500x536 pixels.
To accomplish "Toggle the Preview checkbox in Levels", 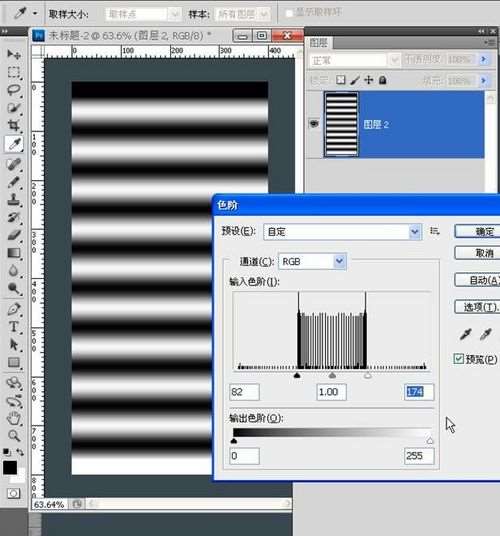I will pos(459,359).
